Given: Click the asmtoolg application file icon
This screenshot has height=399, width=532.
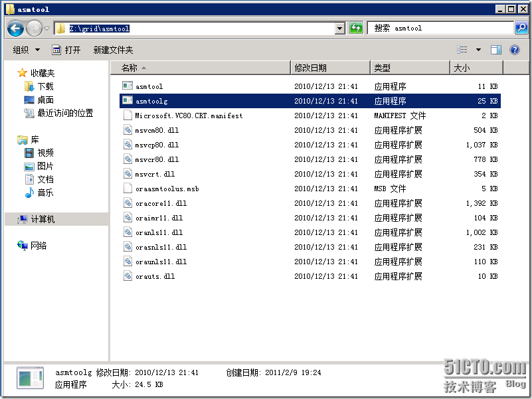Looking at the screenshot, I should (128, 100).
